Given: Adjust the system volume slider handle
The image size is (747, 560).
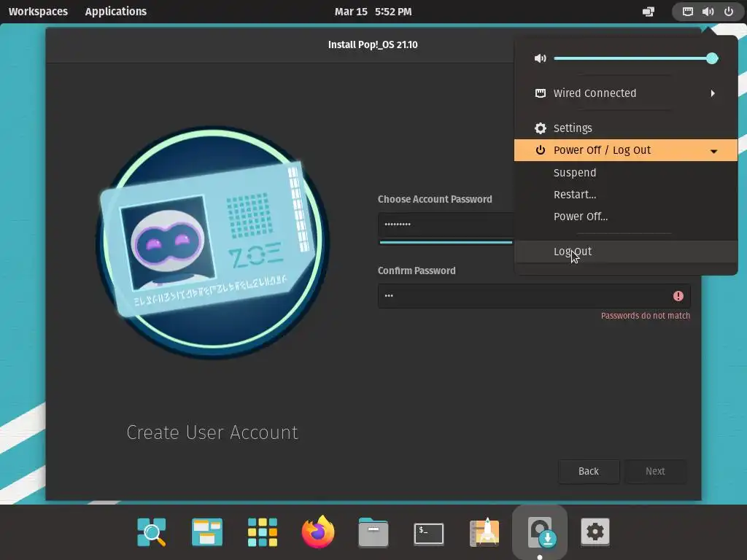Looking at the screenshot, I should [712, 58].
